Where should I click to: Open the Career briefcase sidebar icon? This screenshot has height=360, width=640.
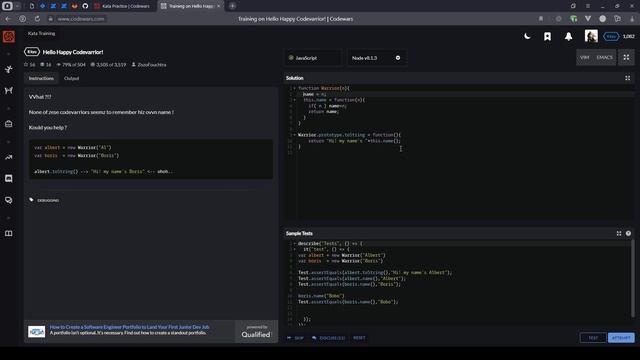[x=9, y=124]
